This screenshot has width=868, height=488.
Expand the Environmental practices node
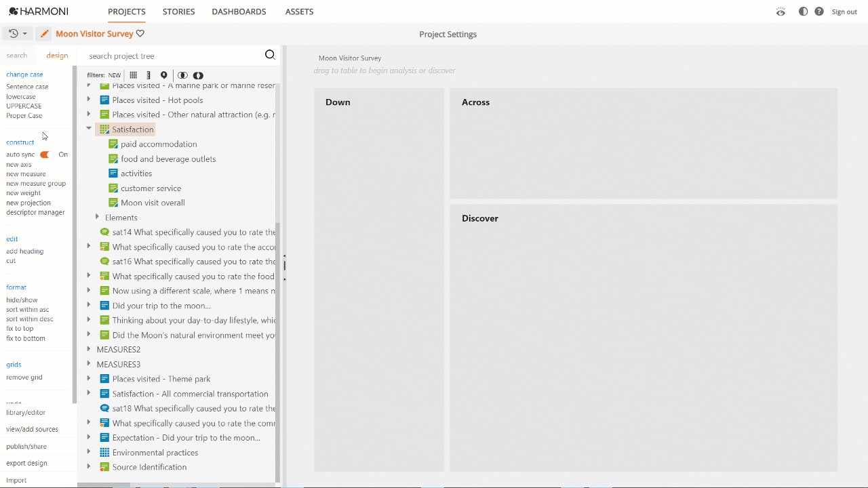[x=89, y=452]
